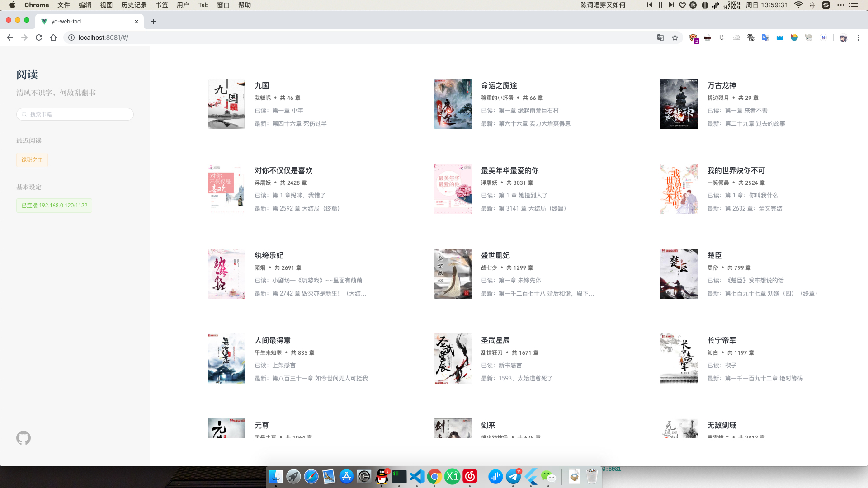Click the browser reload button

click(39, 38)
